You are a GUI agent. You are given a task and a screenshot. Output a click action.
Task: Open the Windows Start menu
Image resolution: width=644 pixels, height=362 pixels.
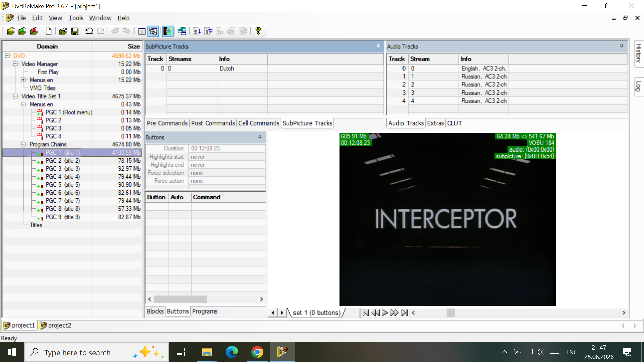click(x=12, y=352)
